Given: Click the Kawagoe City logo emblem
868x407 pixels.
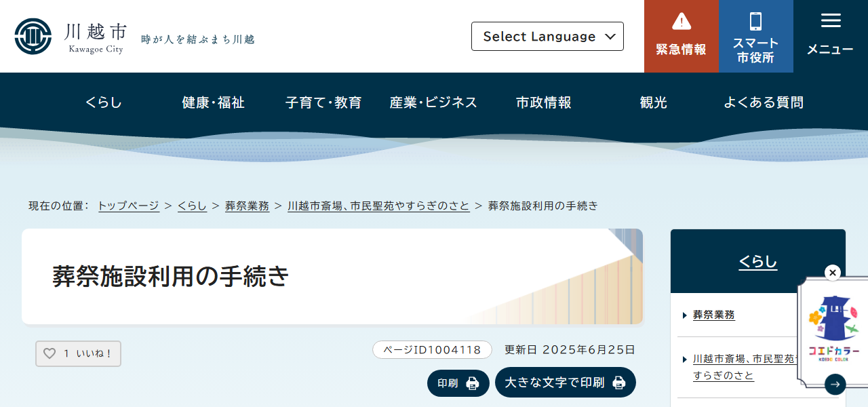Looking at the screenshot, I should point(33,36).
